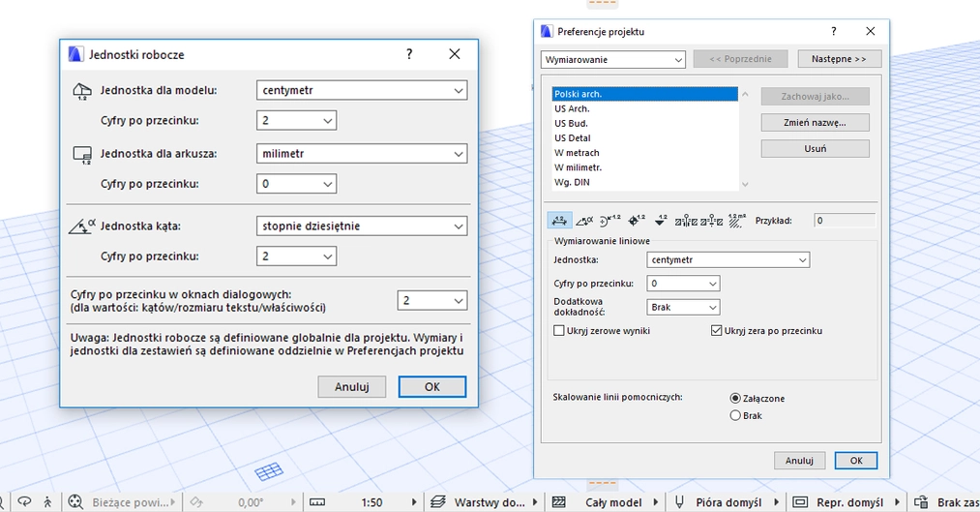Toggle Ukryj zerowe wyniki checkbox
The width and height of the screenshot is (980, 512).
pos(559,331)
